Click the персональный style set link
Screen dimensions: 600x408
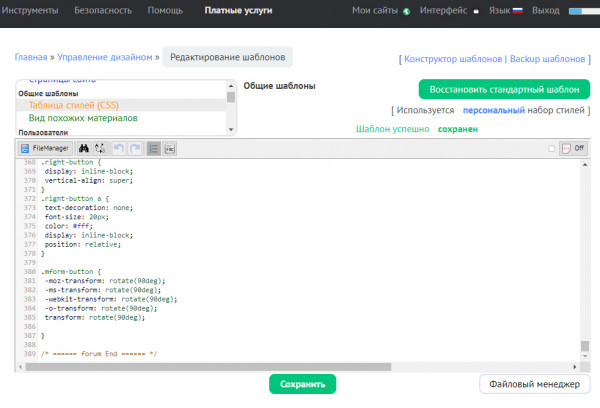494,110
